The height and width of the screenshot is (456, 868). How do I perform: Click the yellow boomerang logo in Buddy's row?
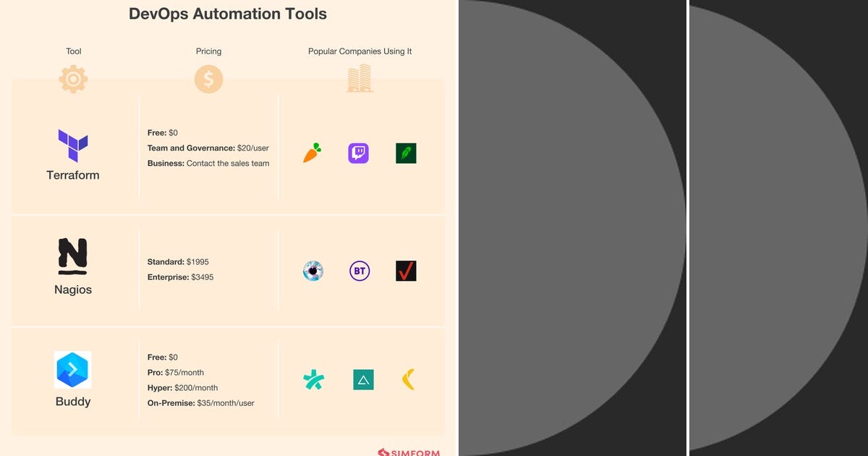click(x=407, y=379)
